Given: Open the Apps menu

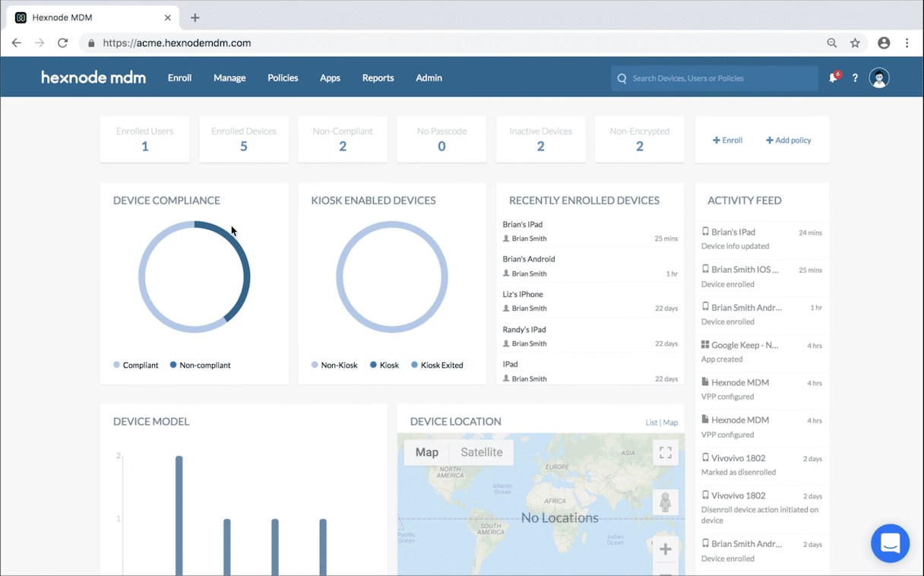Looking at the screenshot, I should pos(330,78).
